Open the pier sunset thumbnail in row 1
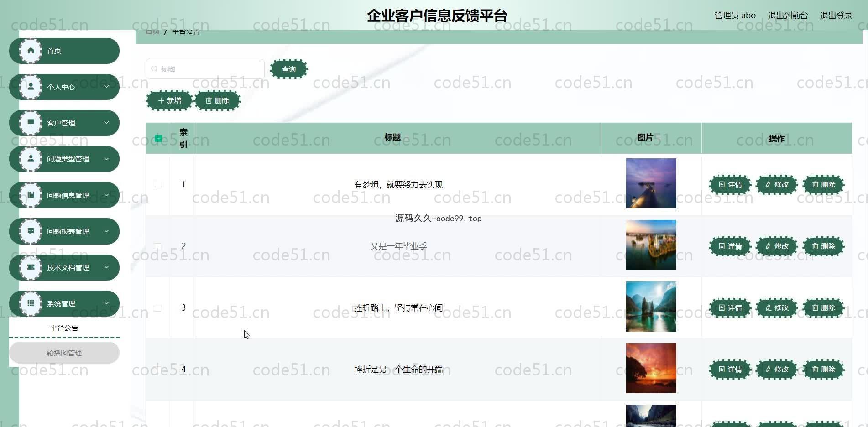The height and width of the screenshot is (427, 868). click(651, 183)
